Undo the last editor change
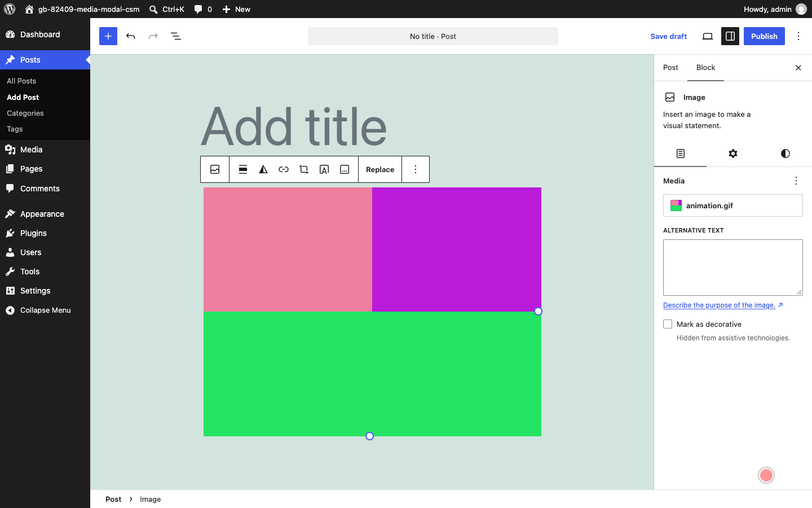Viewport: 812px width, 508px height. point(131,36)
